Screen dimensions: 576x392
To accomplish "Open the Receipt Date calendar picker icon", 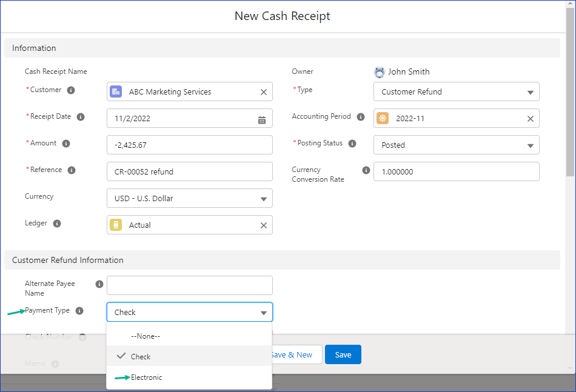I will point(262,120).
